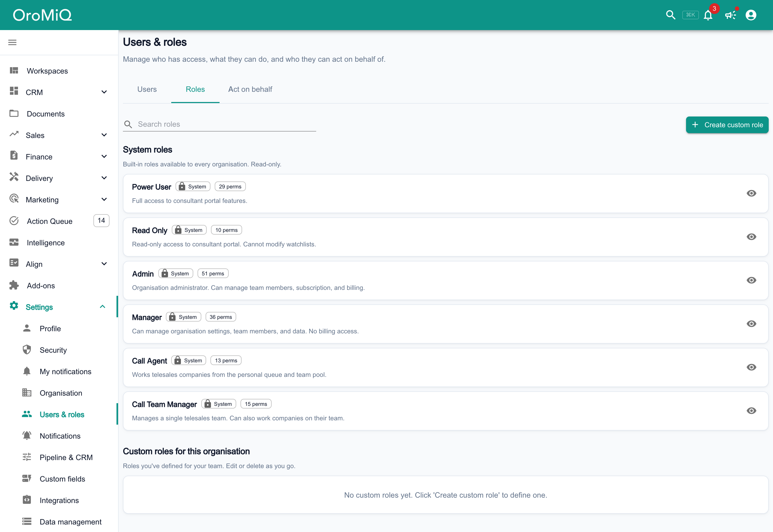View Read Only role via eye icon

(751, 237)
